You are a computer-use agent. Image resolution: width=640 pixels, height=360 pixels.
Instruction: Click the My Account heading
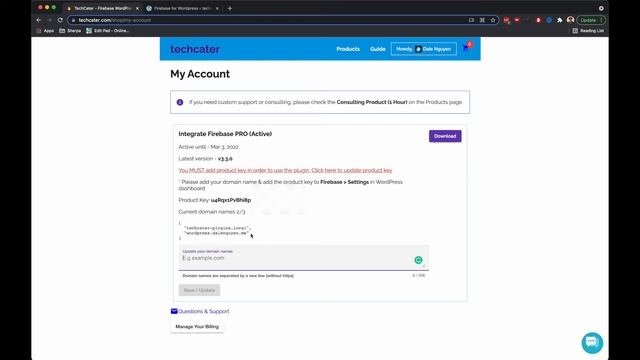[200, 74]
